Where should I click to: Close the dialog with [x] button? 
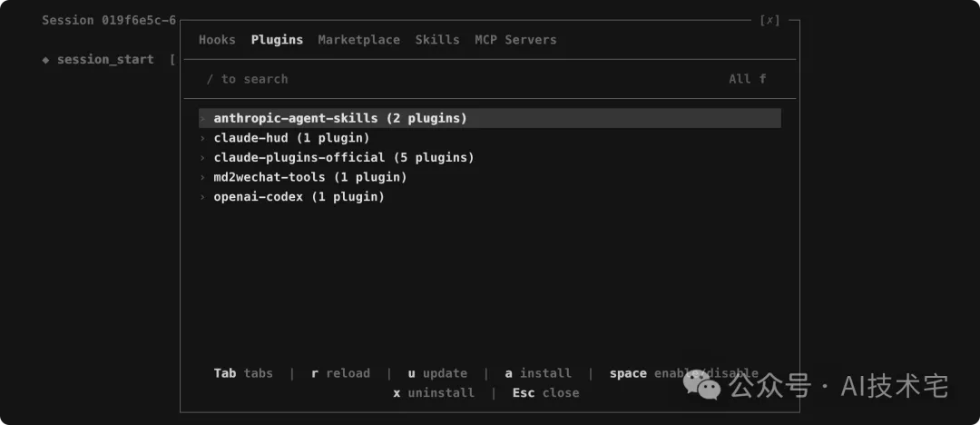tap(770, 20)
